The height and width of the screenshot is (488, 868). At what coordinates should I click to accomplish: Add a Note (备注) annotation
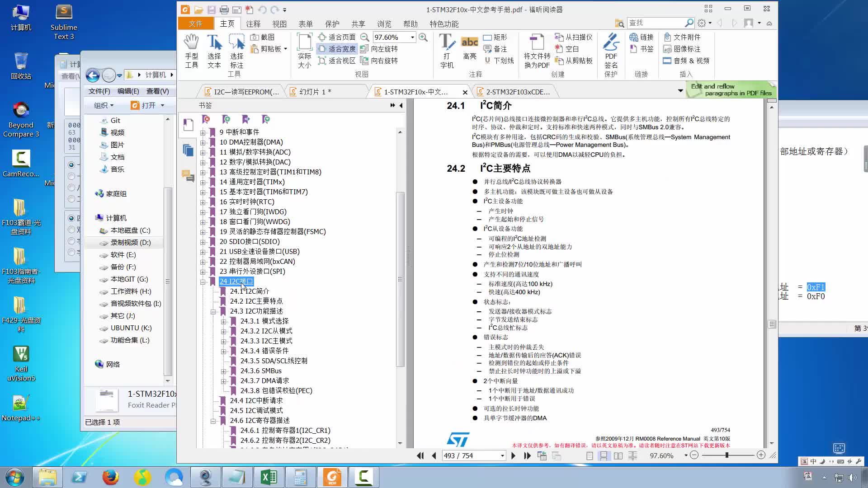coord(495,49)
